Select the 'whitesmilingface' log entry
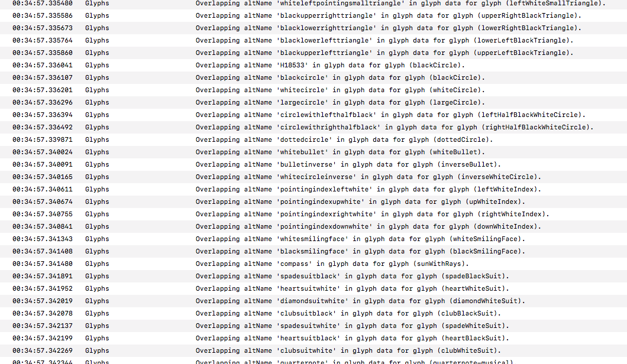The height and width of the screenshot is (364, 627). point(360,239)
